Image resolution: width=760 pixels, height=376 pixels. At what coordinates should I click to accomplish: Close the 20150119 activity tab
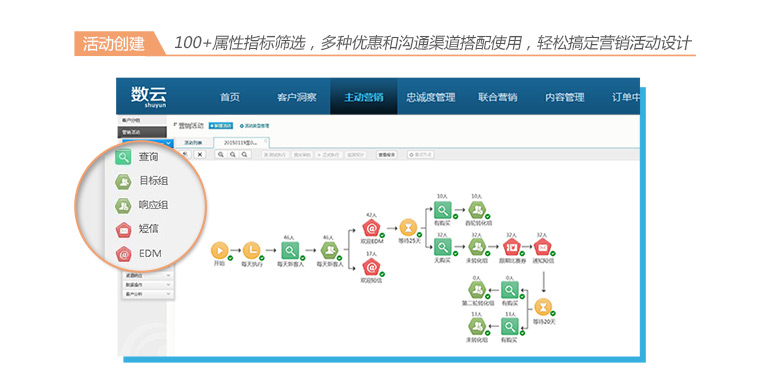point(265,140)
